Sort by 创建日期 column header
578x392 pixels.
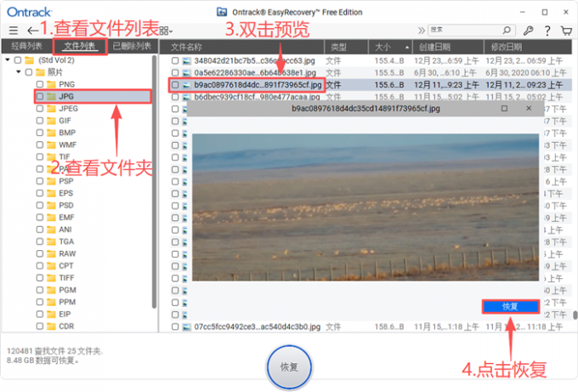point(447,47)
